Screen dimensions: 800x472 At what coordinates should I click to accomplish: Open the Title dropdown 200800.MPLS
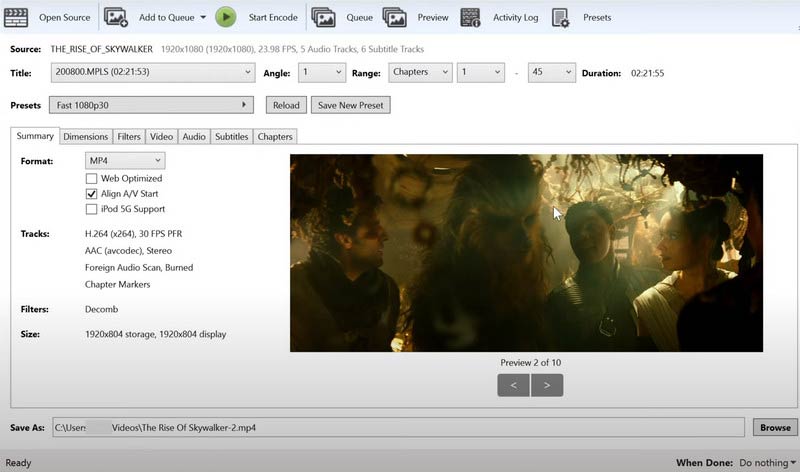coord(153,72)
